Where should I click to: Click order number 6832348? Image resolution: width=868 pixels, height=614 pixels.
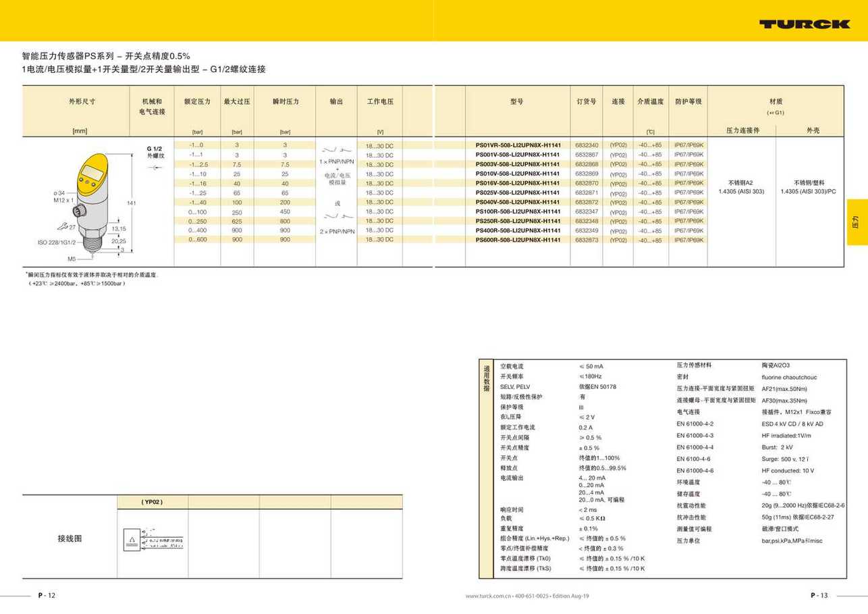tap(587, 221)
